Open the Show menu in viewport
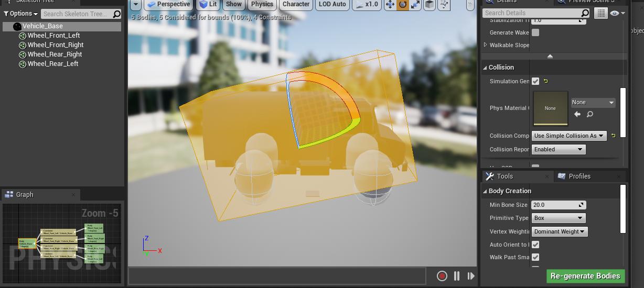The height and width of the screenshot is (288, 644). [234, 4]
